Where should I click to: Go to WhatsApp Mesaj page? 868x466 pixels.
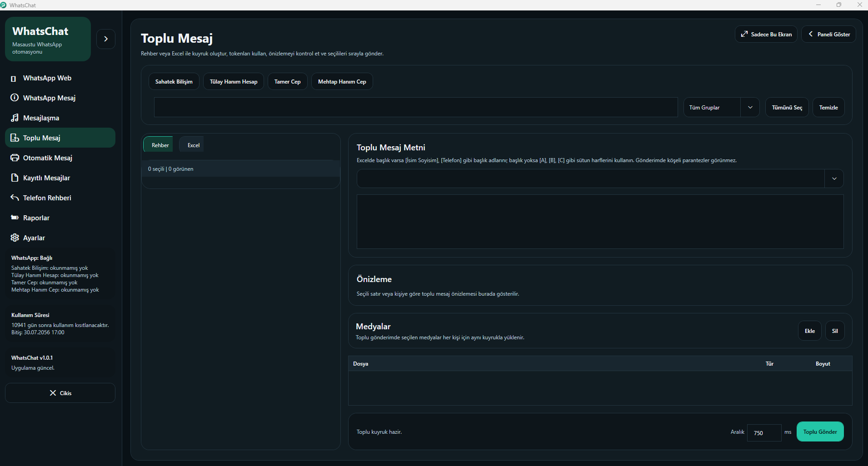click(x=60, y=98)
